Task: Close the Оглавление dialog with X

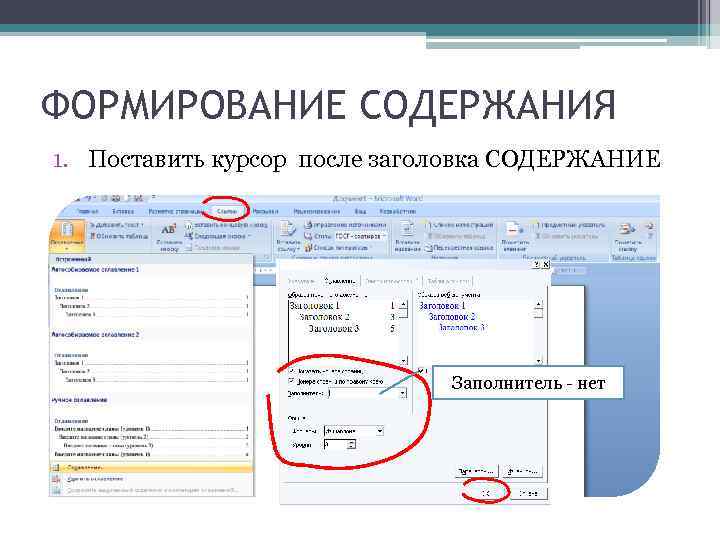Action: click(546, 264)
